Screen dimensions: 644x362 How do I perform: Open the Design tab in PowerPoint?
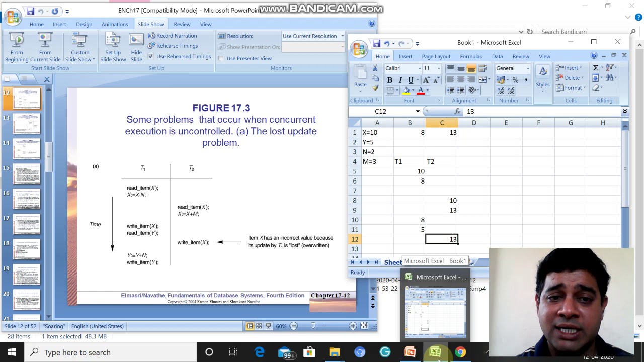[84, 24]
